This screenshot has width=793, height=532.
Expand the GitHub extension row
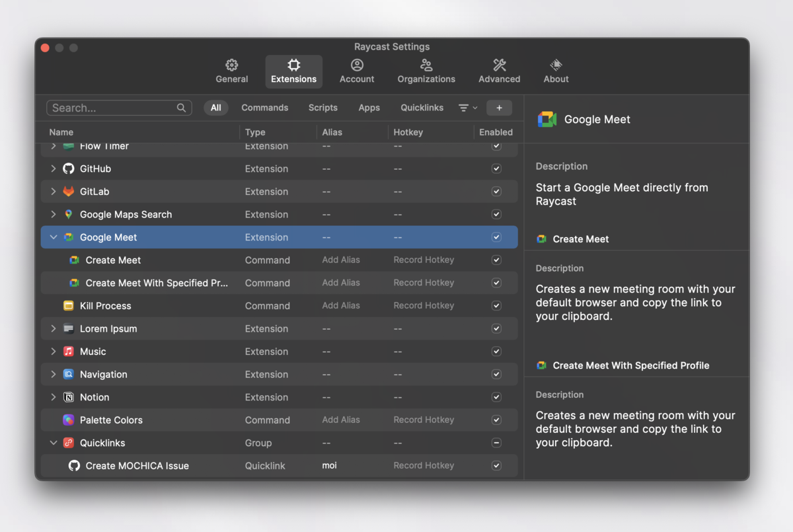(54, 169)
